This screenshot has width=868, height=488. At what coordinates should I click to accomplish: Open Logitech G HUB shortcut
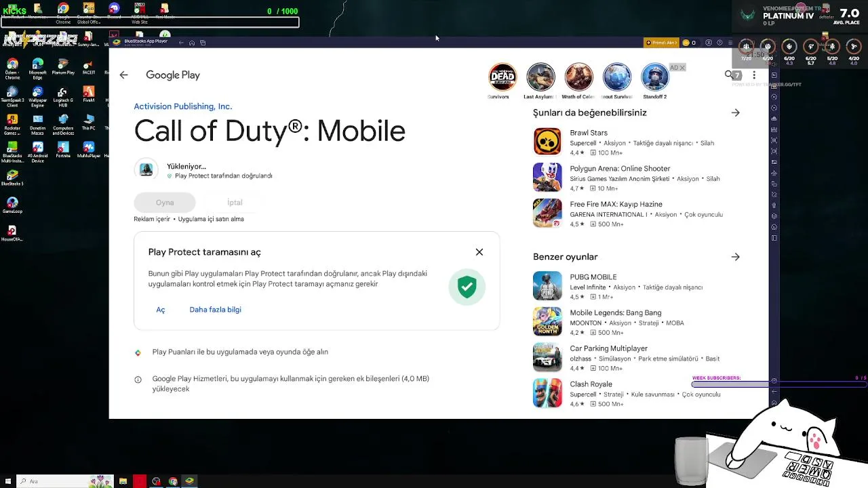63,97
